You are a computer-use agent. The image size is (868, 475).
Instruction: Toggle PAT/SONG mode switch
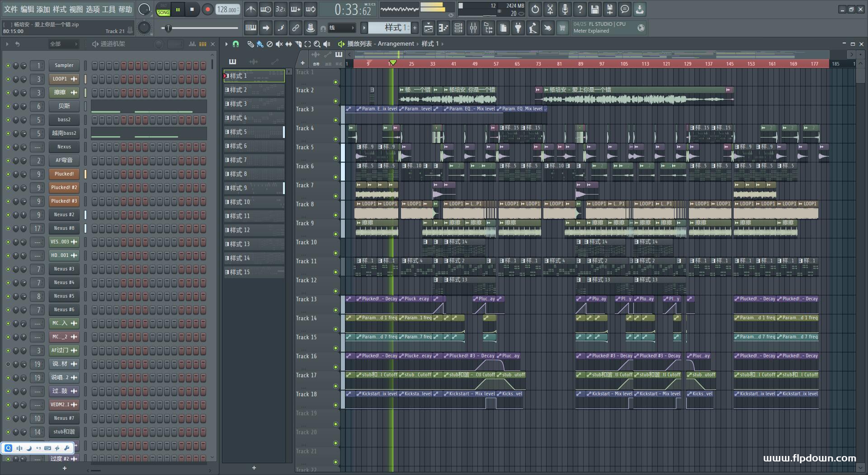[163, 9]
